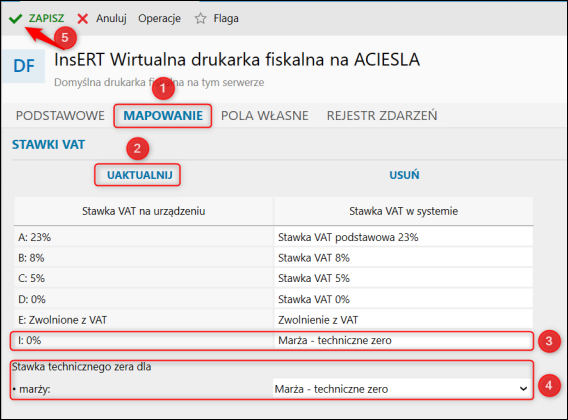This screenshot has height=420, width=568.
Task: Click the Stawka VAT 8% system cell
Action: coord(404,258)
